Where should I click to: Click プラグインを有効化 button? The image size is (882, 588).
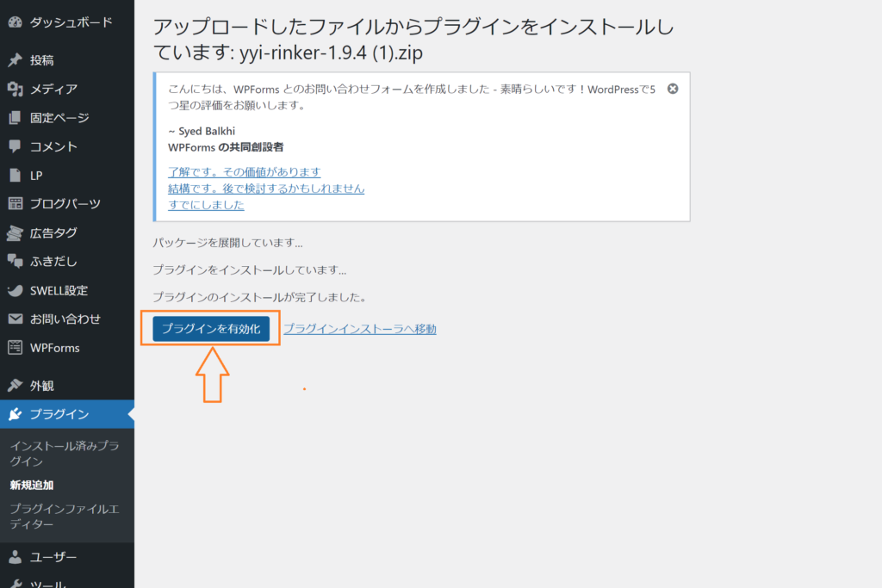[211, 329]
